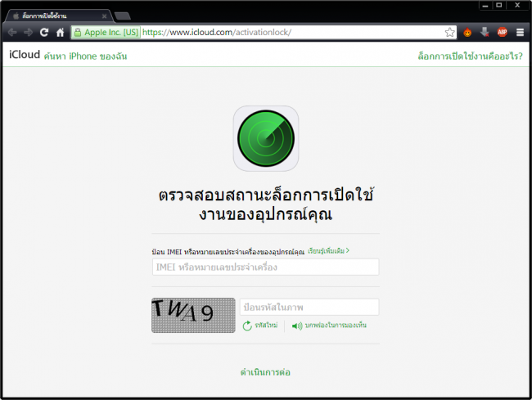Open the เรียนรู้เพิ่มเติม link
Screen dimensions: 532x400
[x=328, y=251]
